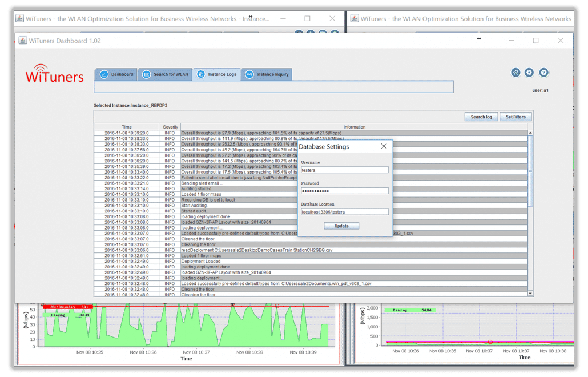
Task: Open the Instance Inquiry tab
Action: coord(267,74)
